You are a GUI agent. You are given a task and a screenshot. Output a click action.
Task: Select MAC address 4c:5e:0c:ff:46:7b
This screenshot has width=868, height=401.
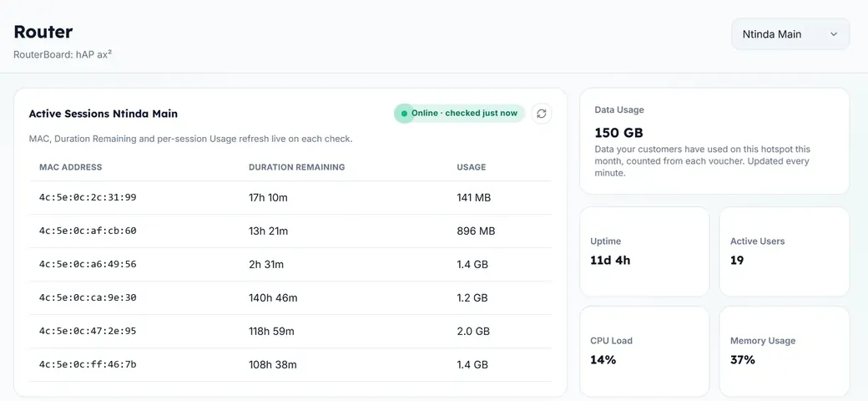pos(88,364)
